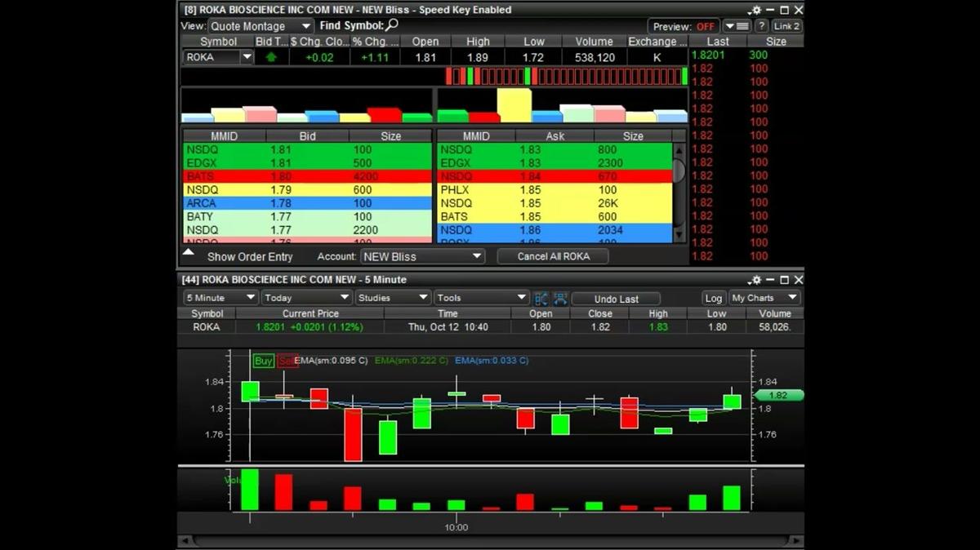Click the white EMA(sm:0.095 C) study label

point(330,361)
